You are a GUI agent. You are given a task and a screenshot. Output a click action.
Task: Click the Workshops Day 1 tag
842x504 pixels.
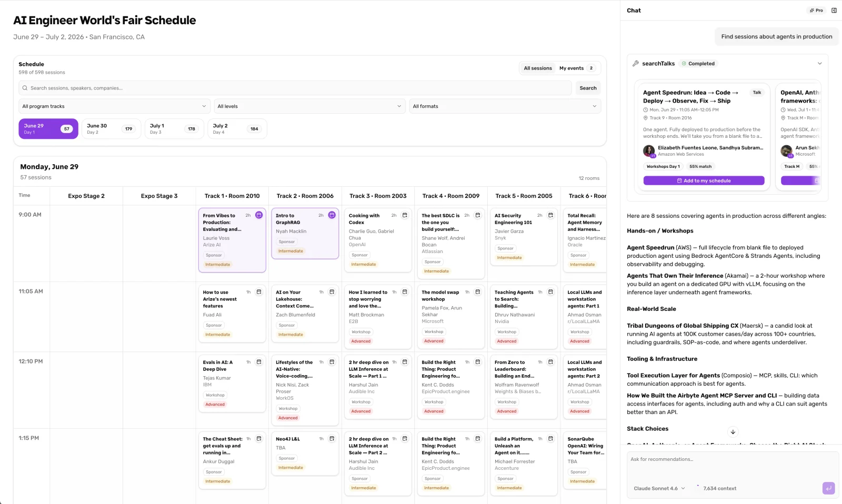tap(663, 167)
